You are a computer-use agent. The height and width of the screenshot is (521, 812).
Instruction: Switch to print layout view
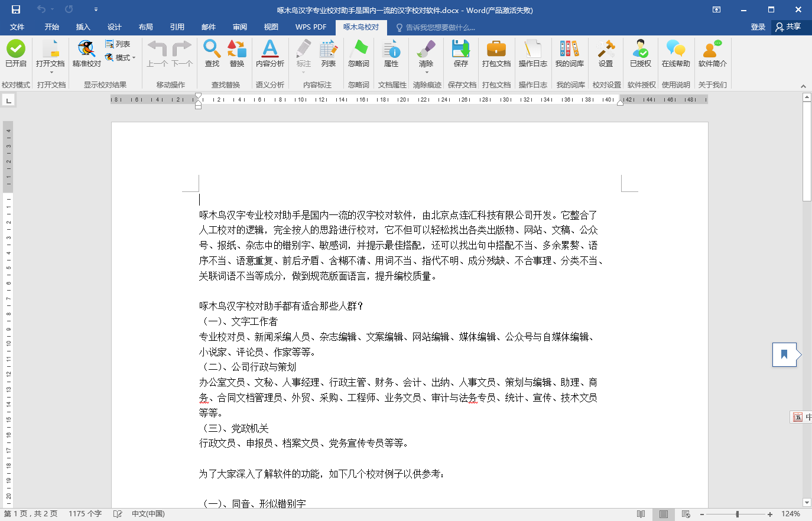pyautogui.click(x=664, y=515)
